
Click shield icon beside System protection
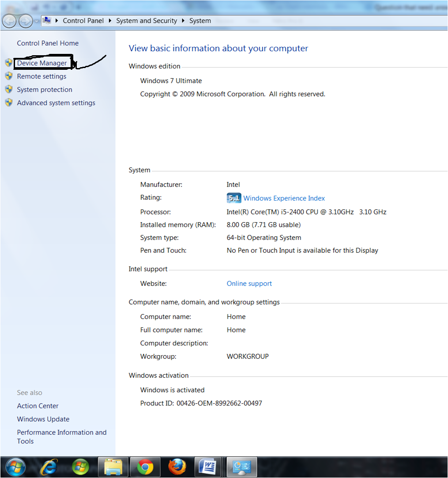tap(9, 89)
